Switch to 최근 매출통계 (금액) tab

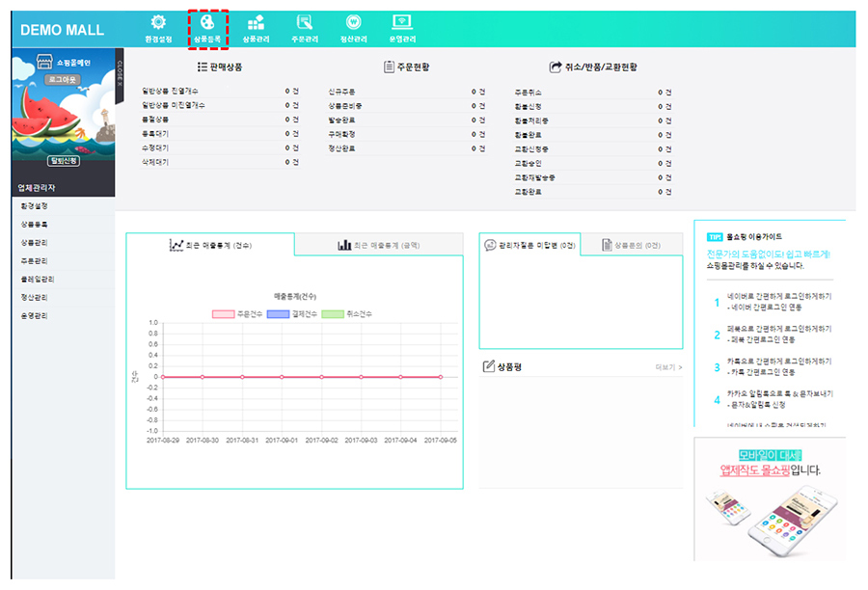[x=379, y=245]
